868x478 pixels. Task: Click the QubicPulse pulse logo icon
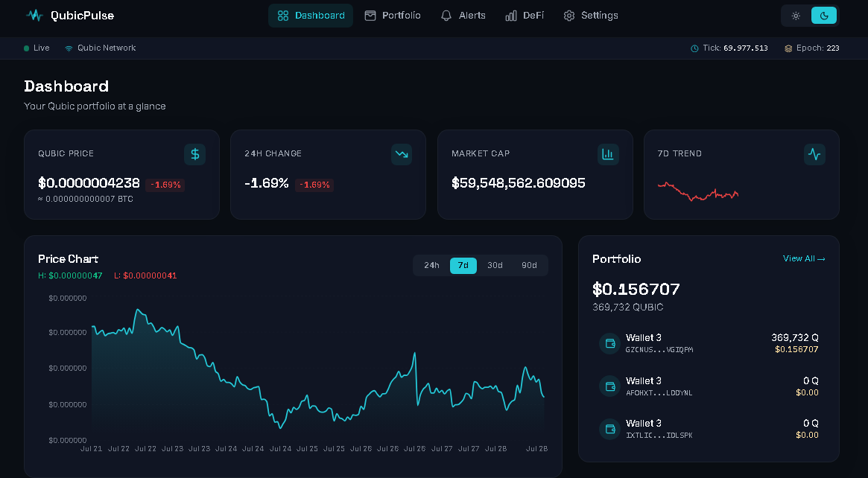pos(34,16)
